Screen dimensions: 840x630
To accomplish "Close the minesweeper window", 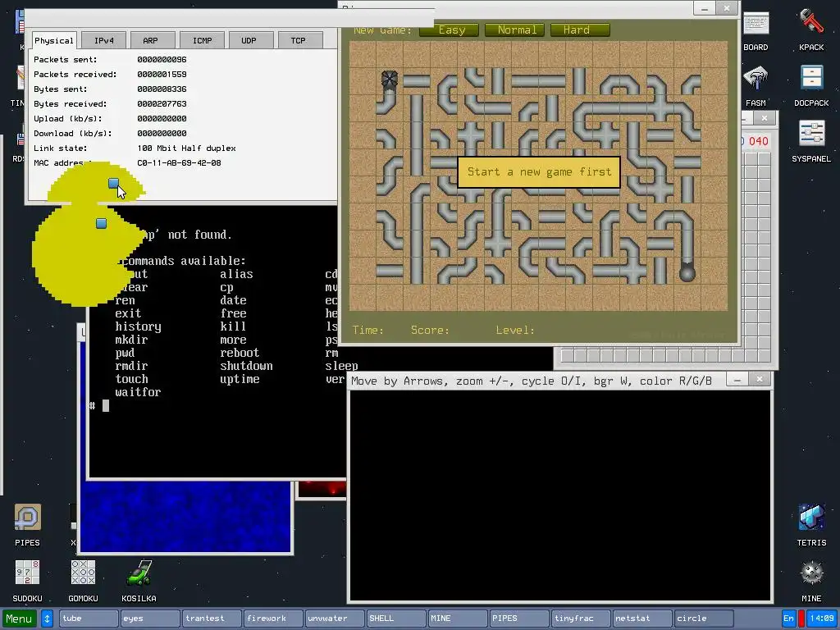I will pos(765,118).
